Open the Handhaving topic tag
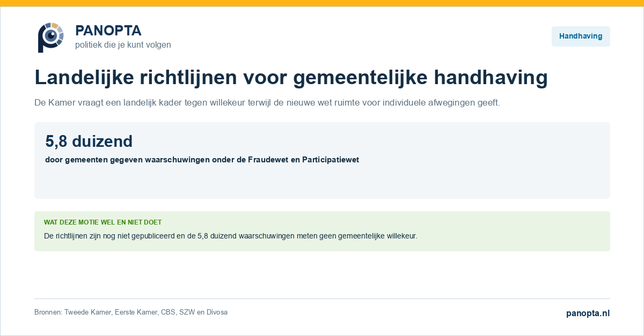The height and width of the screenshot is (336, 644). pos(581,36)
